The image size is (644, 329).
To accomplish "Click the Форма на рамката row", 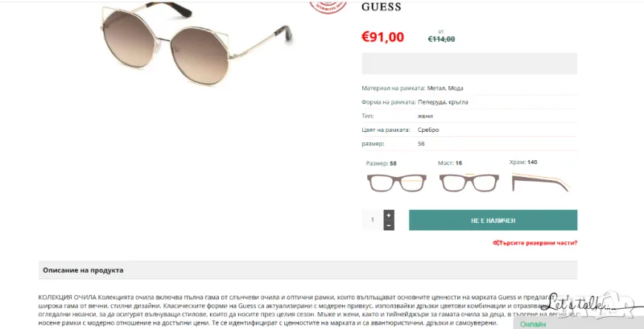I will coord(469,102).
